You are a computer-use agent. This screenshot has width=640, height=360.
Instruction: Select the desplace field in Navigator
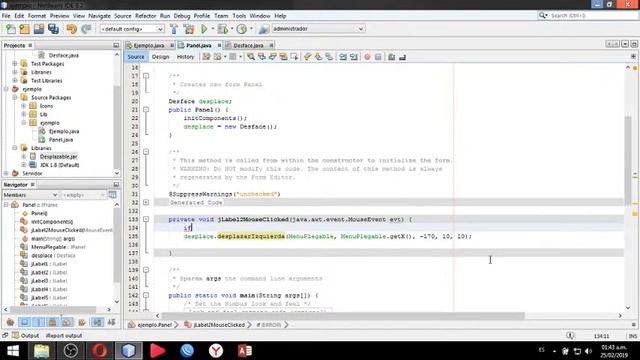tap(53, 256)
